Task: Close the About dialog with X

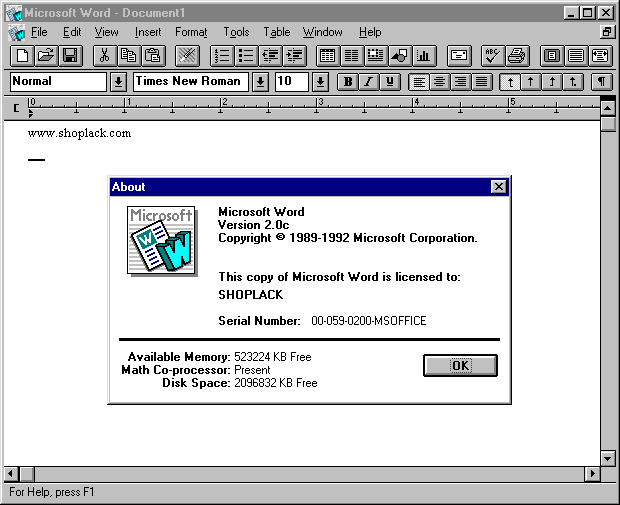Action: tap(499, 186)
